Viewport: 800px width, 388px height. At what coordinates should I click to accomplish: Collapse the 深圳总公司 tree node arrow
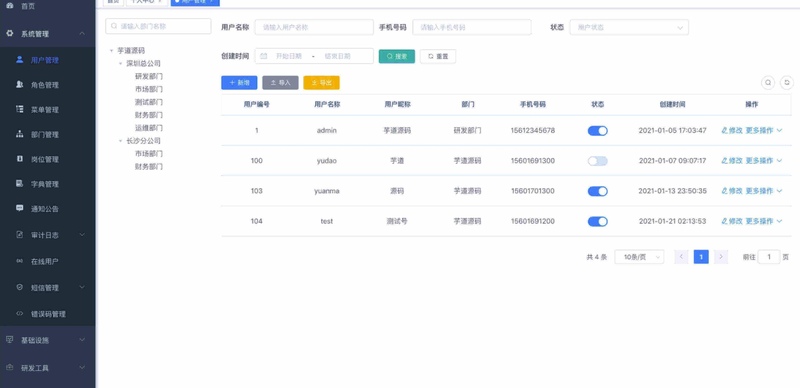120,64
